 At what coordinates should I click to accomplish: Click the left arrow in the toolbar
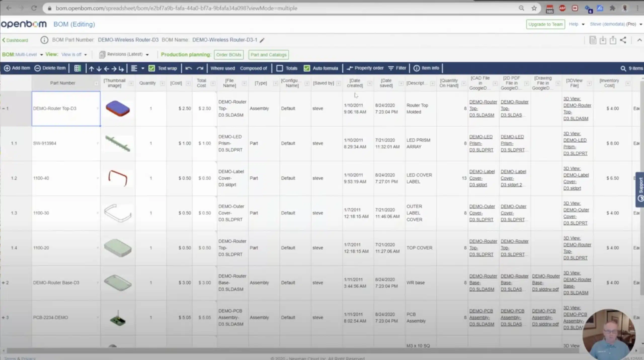[x=107, y=68]
